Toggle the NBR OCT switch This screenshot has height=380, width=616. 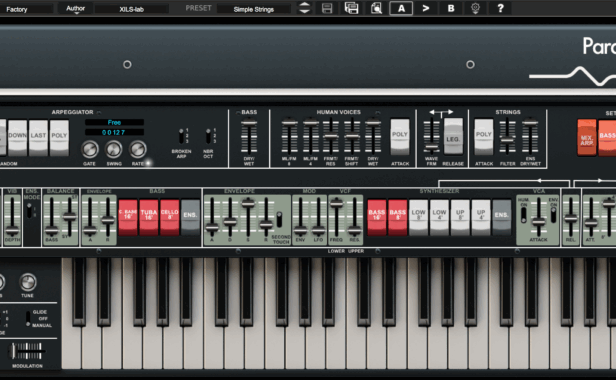(x=208, y=136)
